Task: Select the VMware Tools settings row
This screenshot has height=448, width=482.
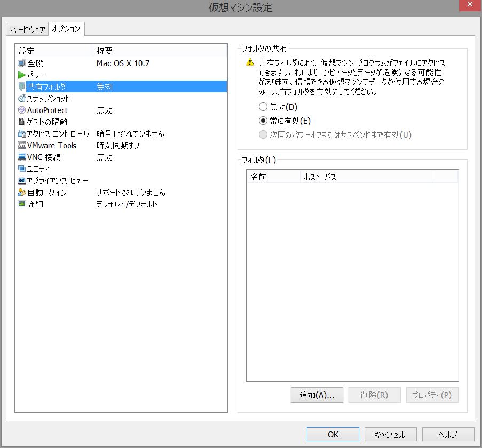Action: tap(121, 145)
